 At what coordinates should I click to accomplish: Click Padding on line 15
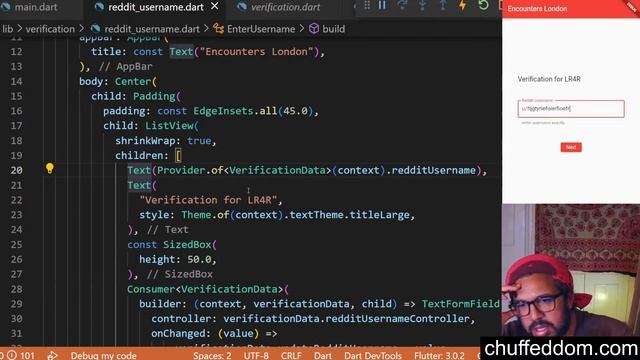click(154, 96)
